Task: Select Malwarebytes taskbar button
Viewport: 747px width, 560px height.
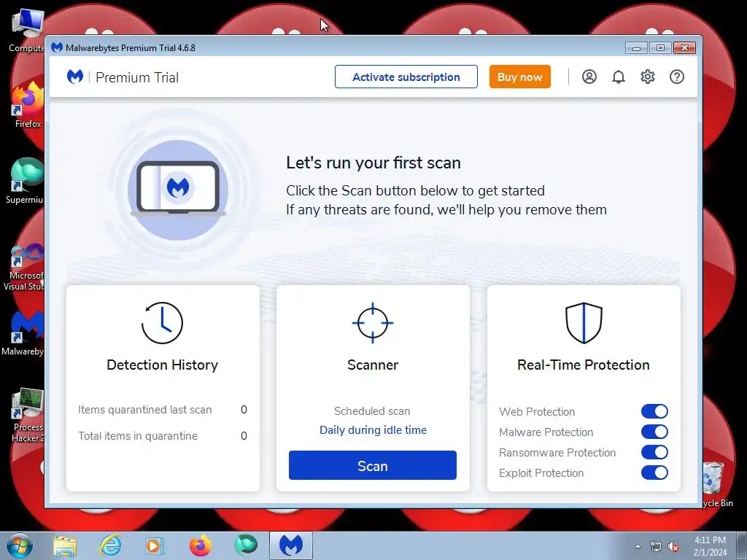Action: (x=290, y=545)
